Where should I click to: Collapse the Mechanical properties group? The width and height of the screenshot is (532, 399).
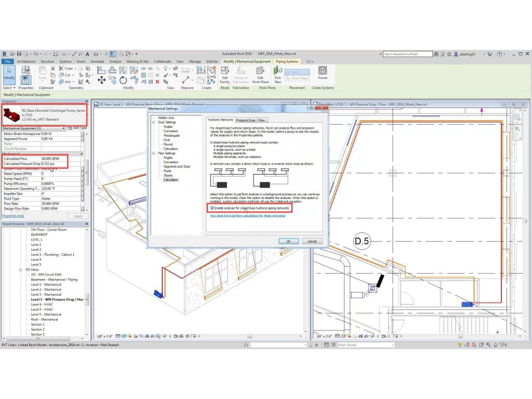(x=82, y=154)
